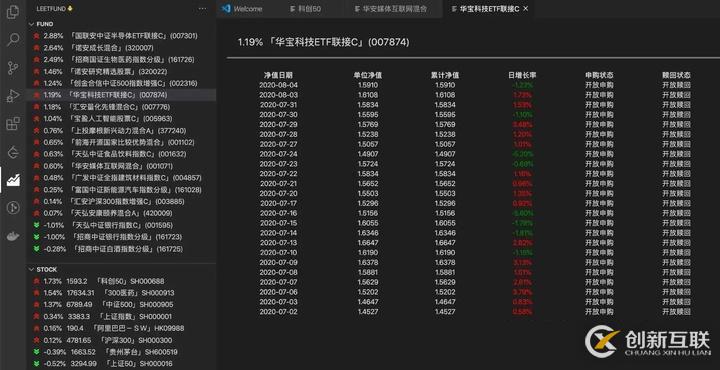The height and width of the screenshot is (370, 720).
Task: Click the date cell 2020-07-24
Action: point(278,154)
